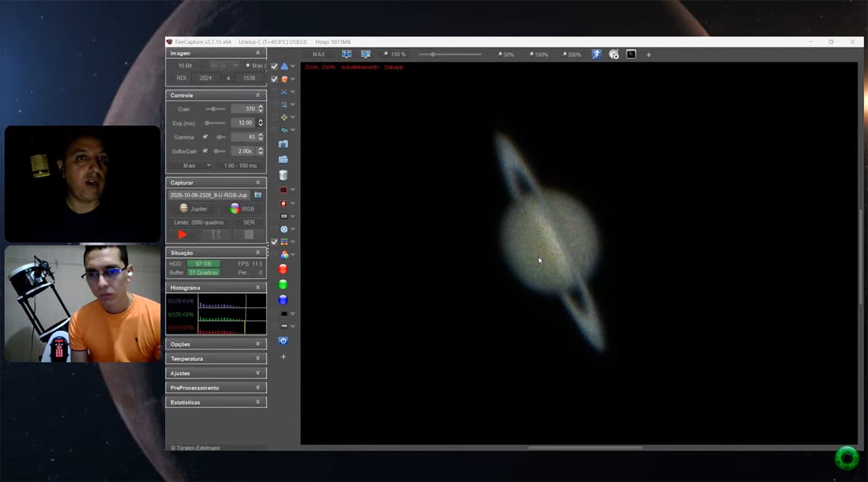This screenshot has height=482, width=868.
Task: Click the green sphere channel button
Action: pos(283,284)
